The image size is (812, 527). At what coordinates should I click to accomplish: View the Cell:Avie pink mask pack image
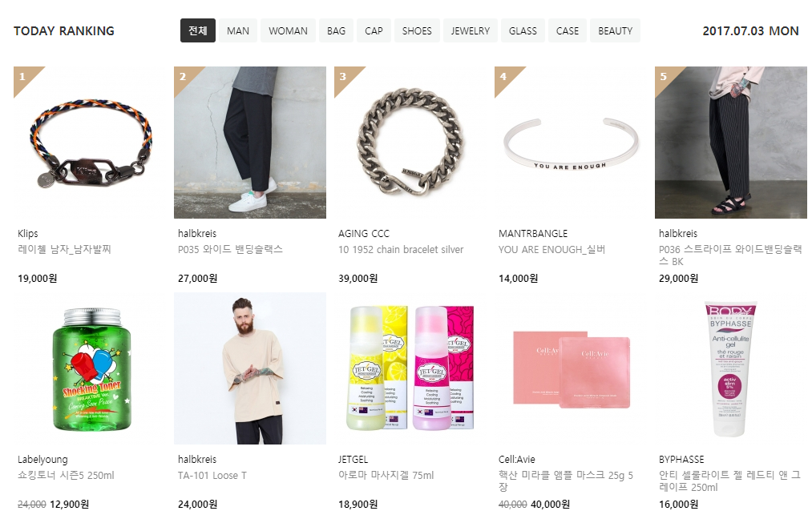(x=571, y=368)
